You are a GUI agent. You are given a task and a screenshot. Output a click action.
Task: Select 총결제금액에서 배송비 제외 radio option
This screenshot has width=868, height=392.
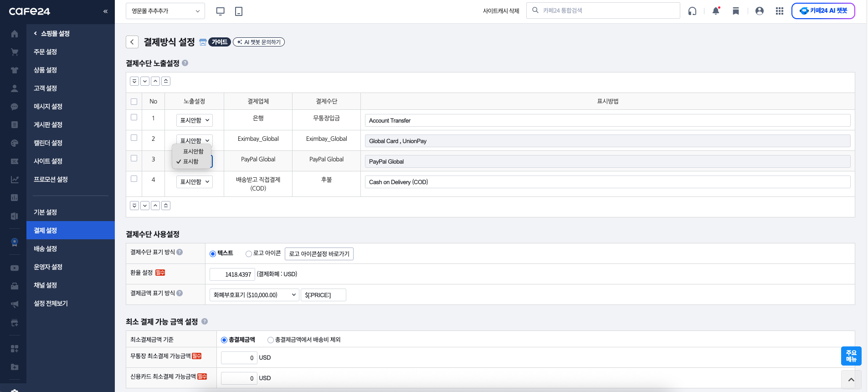coord(271,340)
